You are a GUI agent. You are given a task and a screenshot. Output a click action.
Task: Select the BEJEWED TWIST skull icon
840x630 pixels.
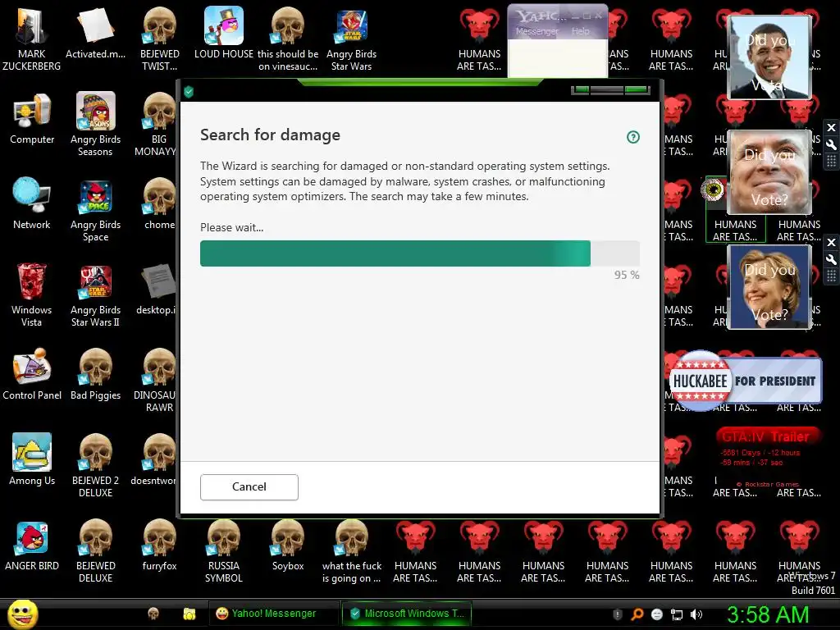click(160, 39)
